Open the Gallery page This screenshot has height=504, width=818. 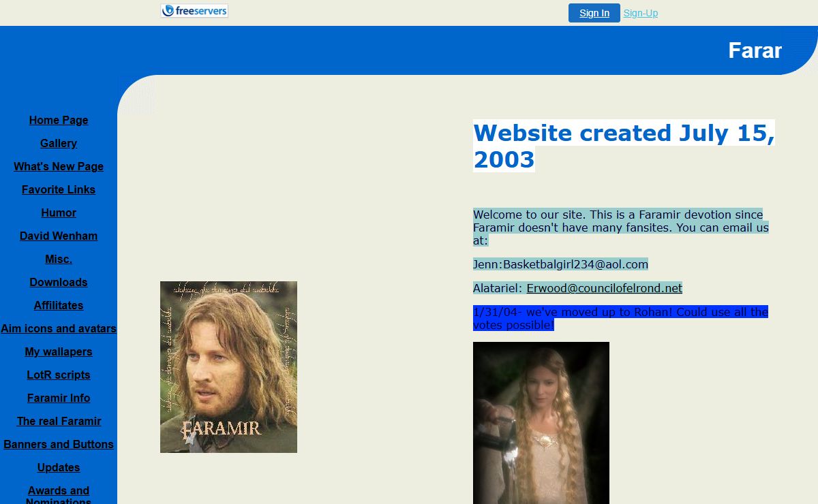[59, 144]
